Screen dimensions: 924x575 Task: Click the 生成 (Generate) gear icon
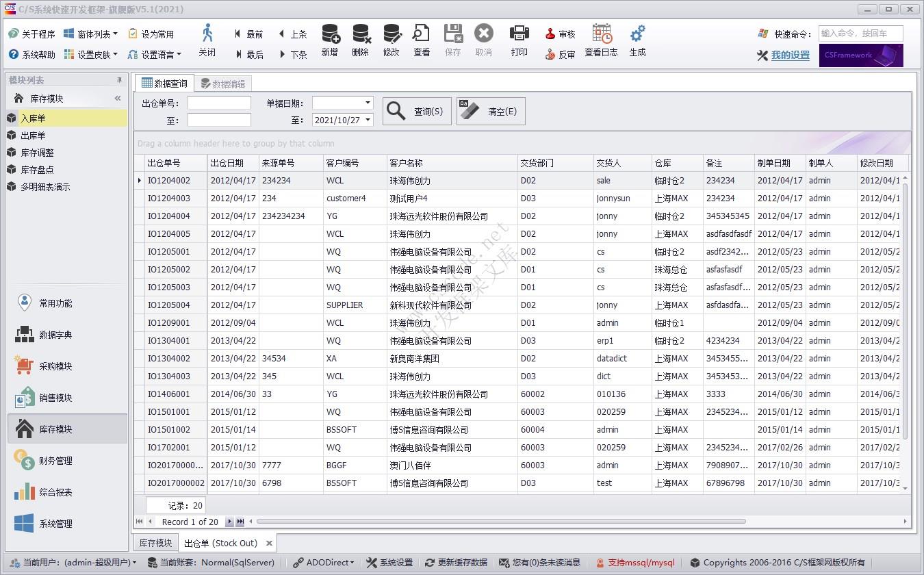point(637,41)
